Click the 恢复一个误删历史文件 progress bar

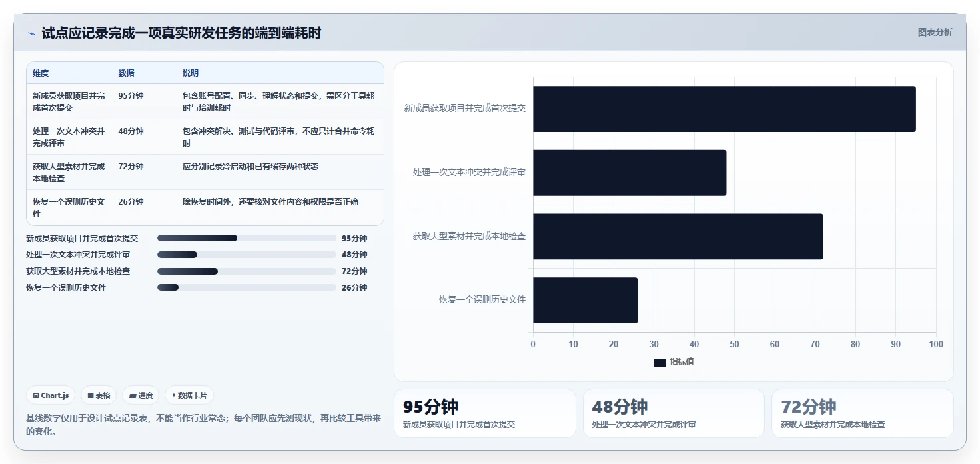(x=246, y=287)
